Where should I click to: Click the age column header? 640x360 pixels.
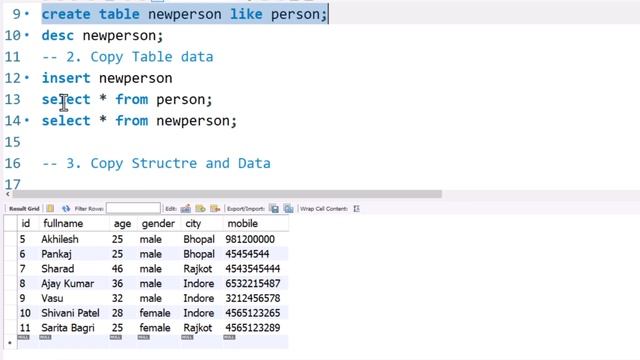(122, 223)
